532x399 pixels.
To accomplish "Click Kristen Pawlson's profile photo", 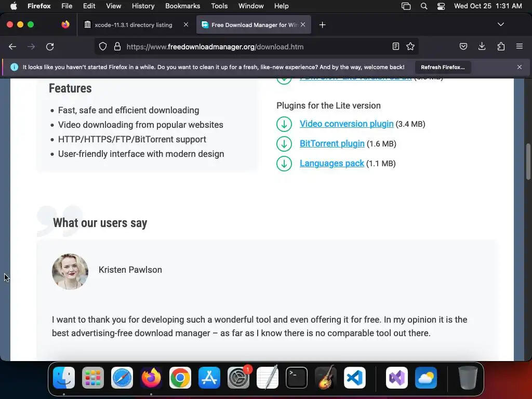I will point(70,271).
